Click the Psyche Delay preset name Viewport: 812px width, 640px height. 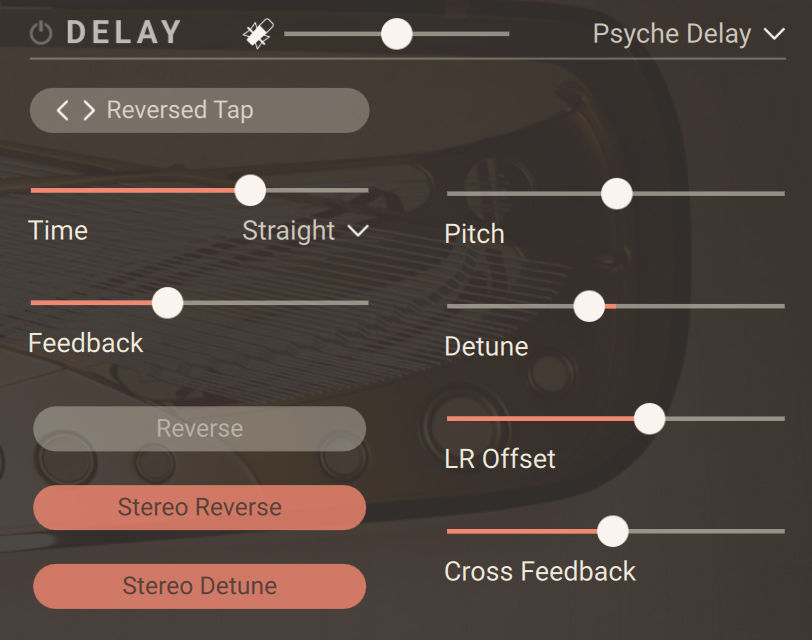coord(671,34)
